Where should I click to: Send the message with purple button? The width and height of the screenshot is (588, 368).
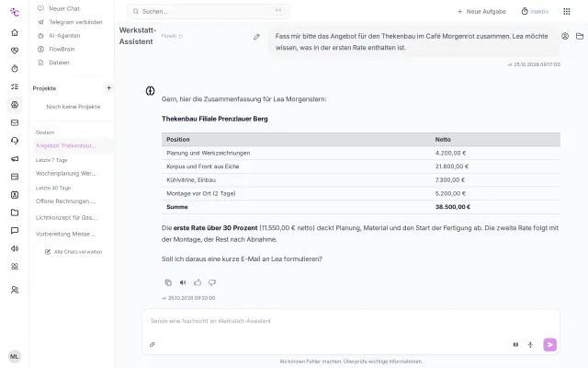549,344
